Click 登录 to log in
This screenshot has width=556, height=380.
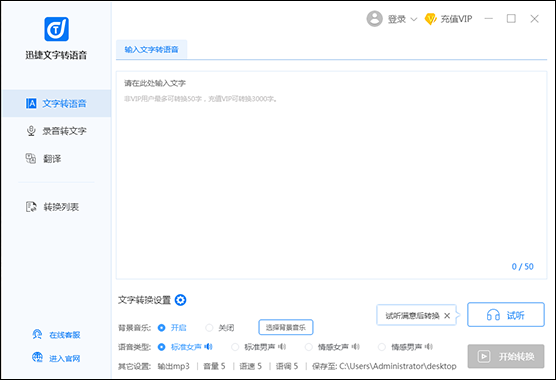point(397,19)
